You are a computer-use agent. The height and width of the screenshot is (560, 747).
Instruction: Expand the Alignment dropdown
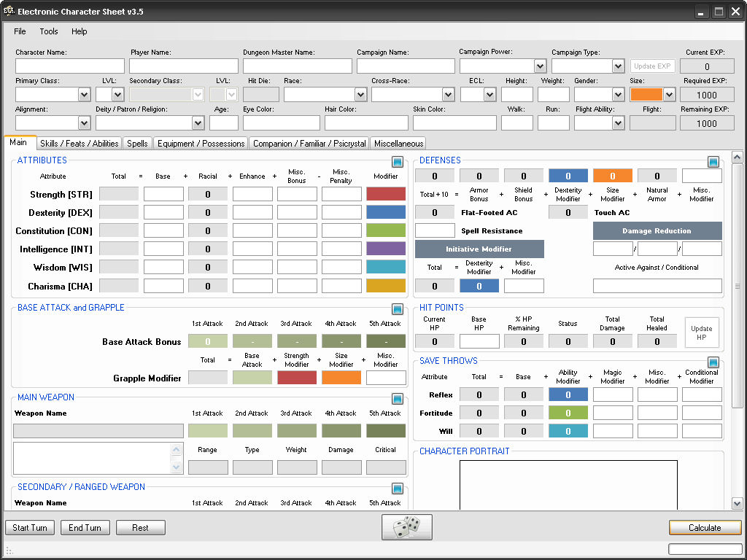click(x=84, y=123)
